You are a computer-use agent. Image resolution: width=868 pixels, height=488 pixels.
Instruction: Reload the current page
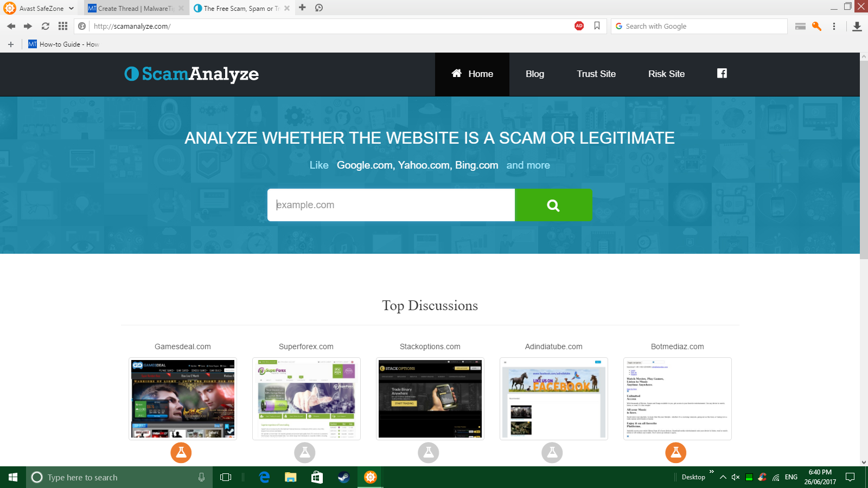(46, 26)
